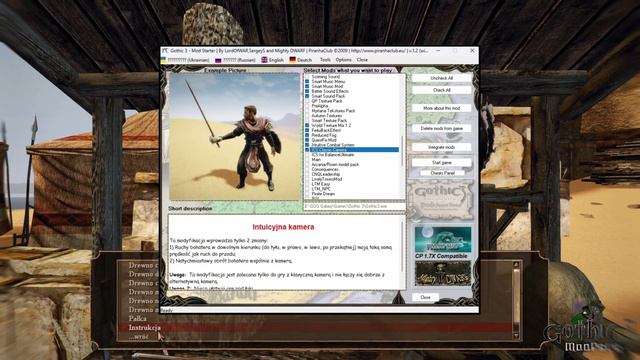This screenshot has height=360, width=640.
Task: Select 'Arcania/Risen model pack' list entry
Action: [x=335, y=164]
